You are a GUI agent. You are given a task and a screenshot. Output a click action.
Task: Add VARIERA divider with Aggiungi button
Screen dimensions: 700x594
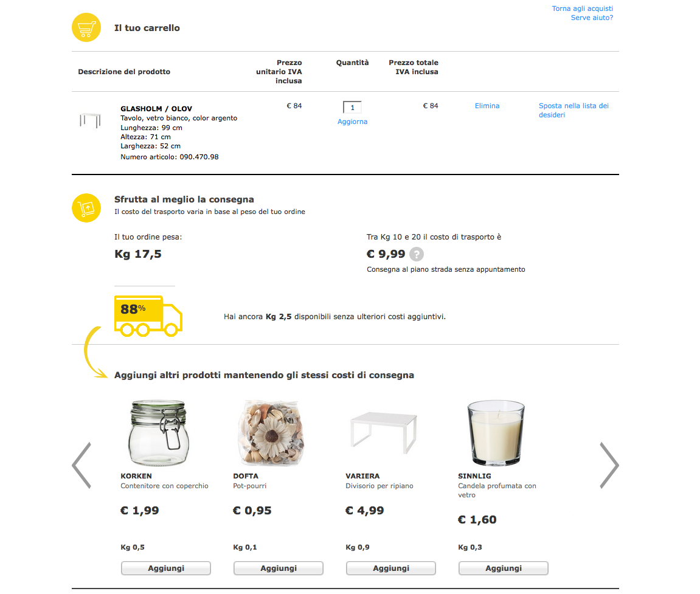pyautogui.click(x=391, y=568)
